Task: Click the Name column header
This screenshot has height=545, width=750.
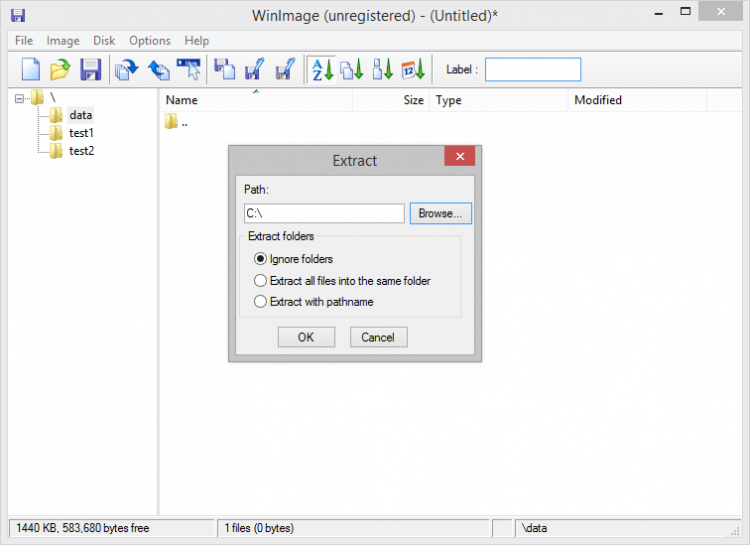Action: [x=256, y=100]
